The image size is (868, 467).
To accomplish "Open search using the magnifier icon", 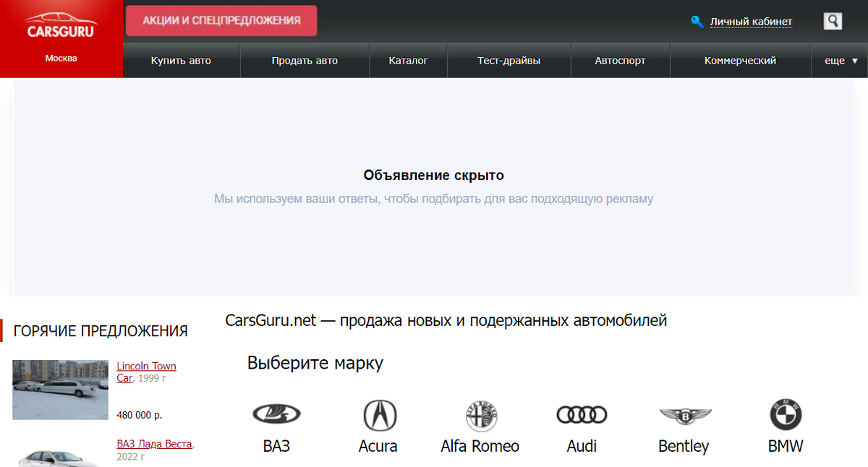I will point(832,21).
